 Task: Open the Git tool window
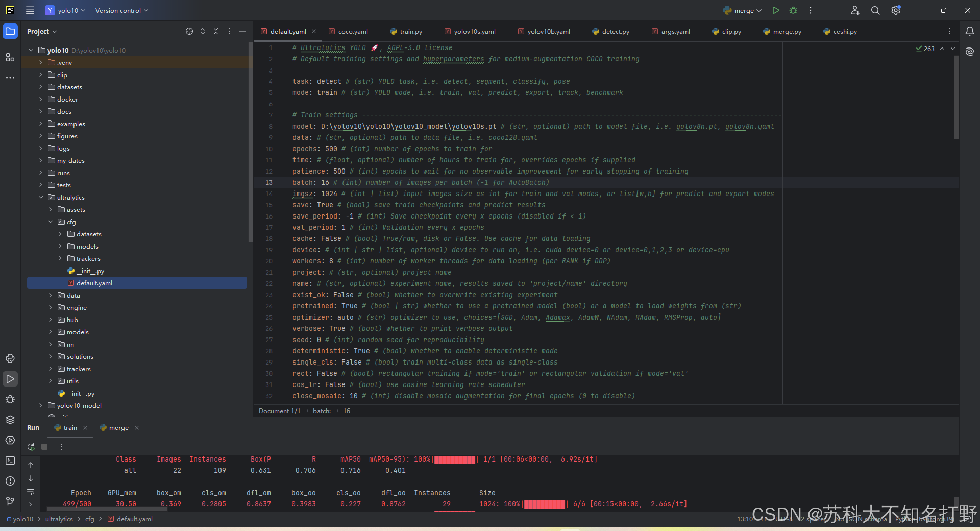coord(10,501)
